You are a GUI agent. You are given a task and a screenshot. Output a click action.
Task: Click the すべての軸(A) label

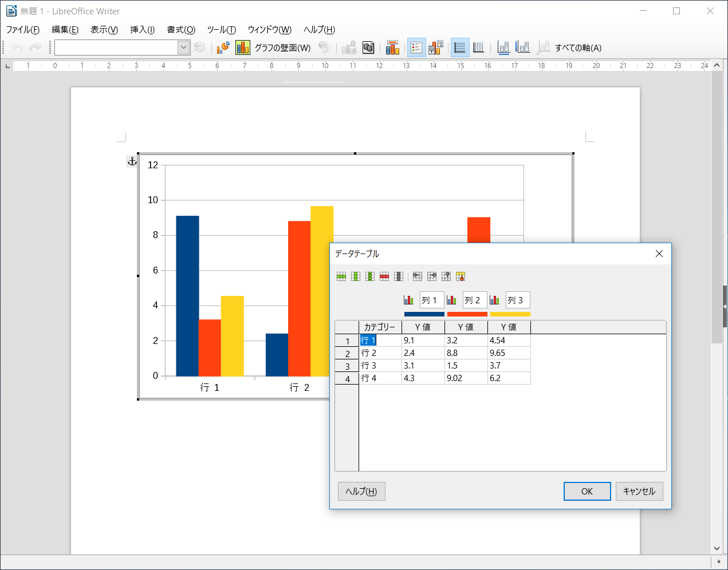[578, 47]
